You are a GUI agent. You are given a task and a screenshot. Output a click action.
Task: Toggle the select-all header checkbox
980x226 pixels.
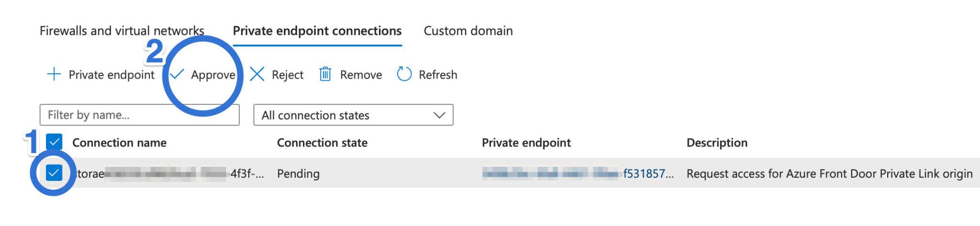[54, 142]
